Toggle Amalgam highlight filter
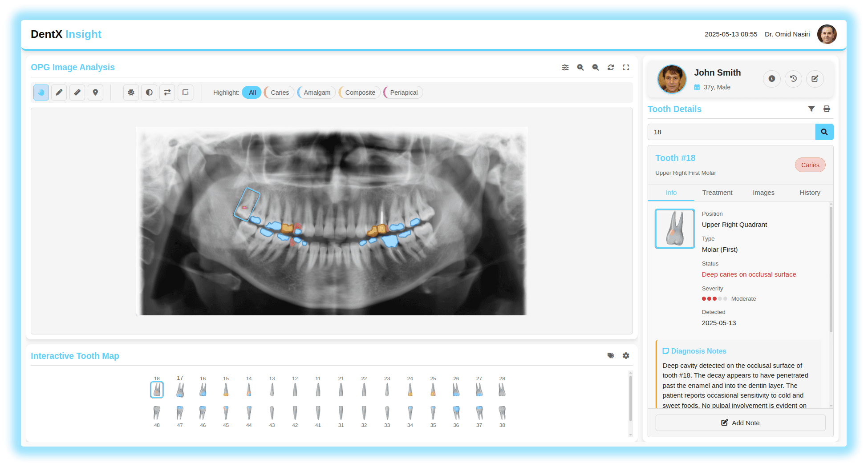Screen dimensions: 868x467 point(317,93)
